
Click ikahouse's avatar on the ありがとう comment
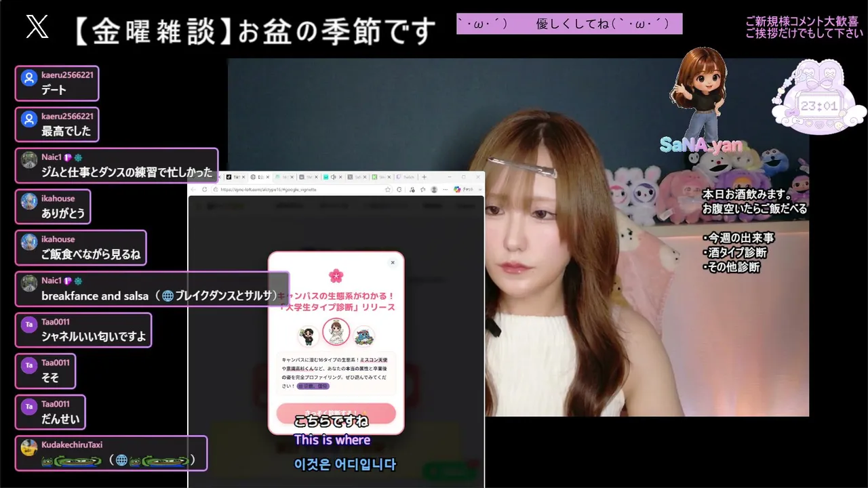(29, 201)
